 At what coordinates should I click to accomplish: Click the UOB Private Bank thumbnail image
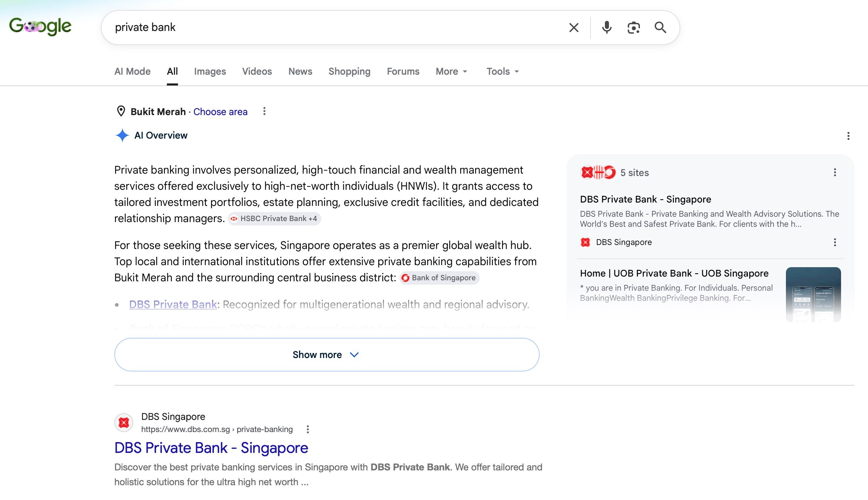click(x=813, y=295)
